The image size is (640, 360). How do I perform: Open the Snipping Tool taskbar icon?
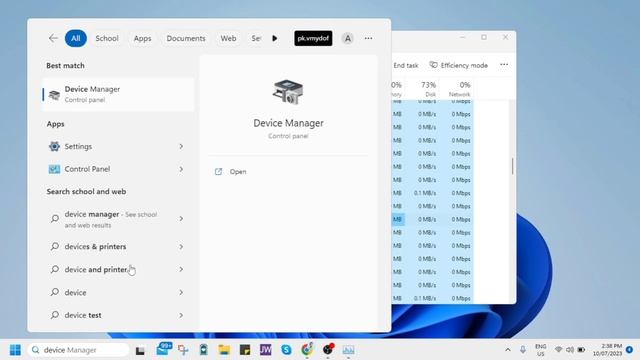(183, 350)
